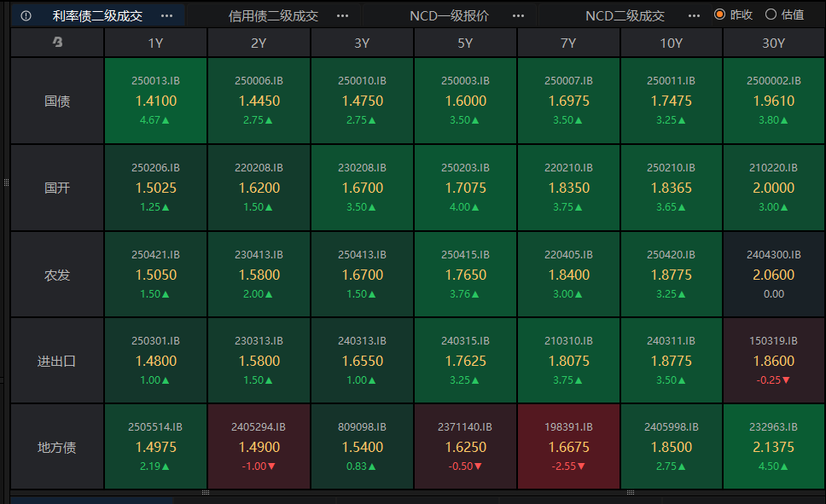Open the 250013.IB 国债 1Y cell
This screenshot has height=504, width=826.
(155, 101)
